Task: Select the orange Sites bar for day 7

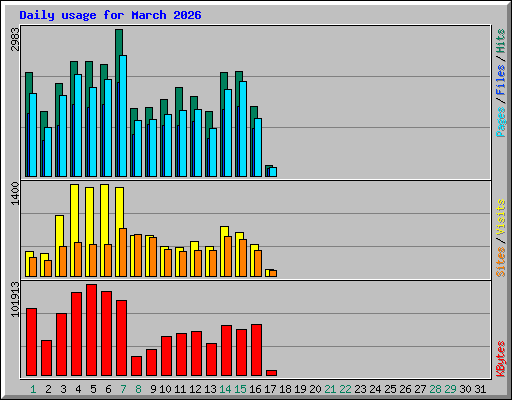Action: pyautogui.click(x=123, y=253)
